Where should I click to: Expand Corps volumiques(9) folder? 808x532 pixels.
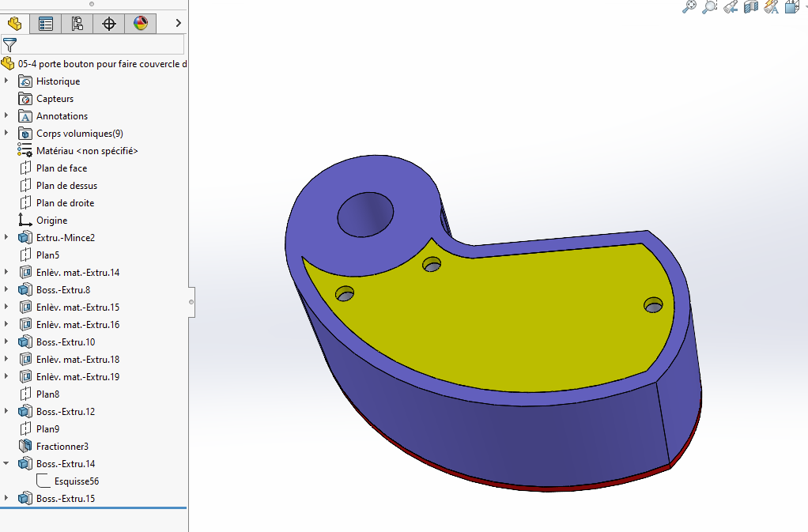(6, 133)
